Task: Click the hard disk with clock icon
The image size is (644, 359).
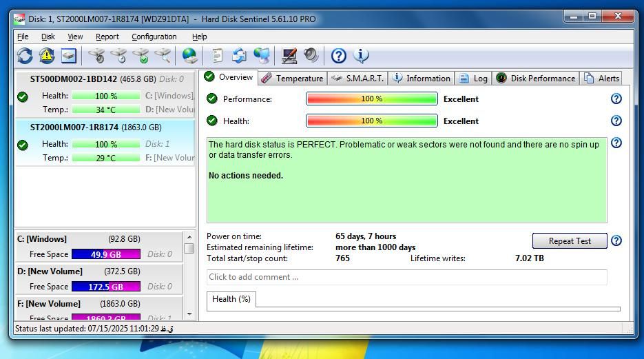Action: coord(119,55)
